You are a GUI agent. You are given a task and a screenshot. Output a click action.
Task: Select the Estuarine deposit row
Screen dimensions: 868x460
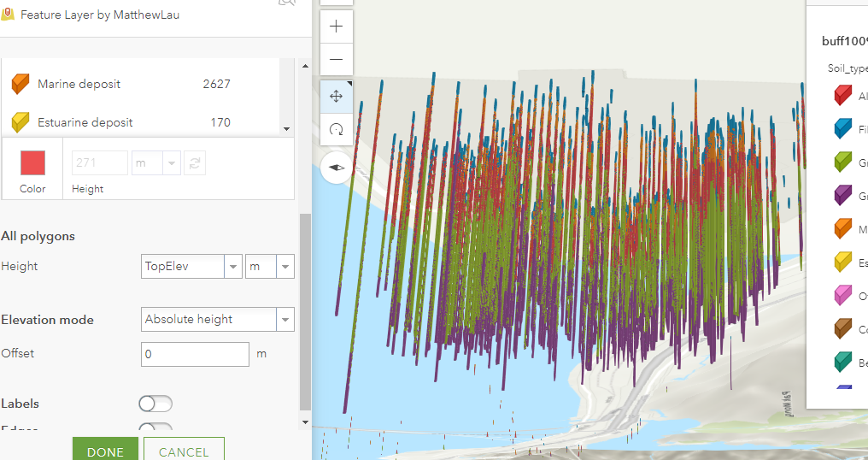(141, 122)
